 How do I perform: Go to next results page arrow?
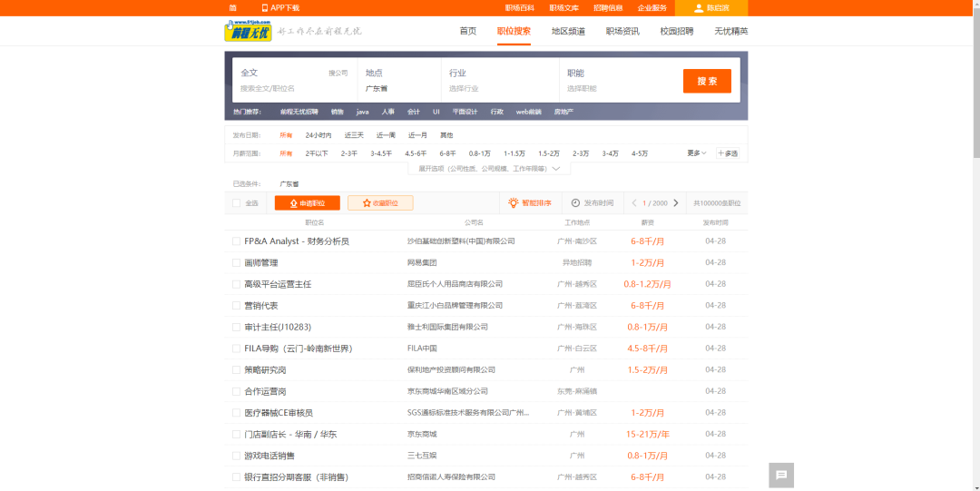(x=676, y=203)
